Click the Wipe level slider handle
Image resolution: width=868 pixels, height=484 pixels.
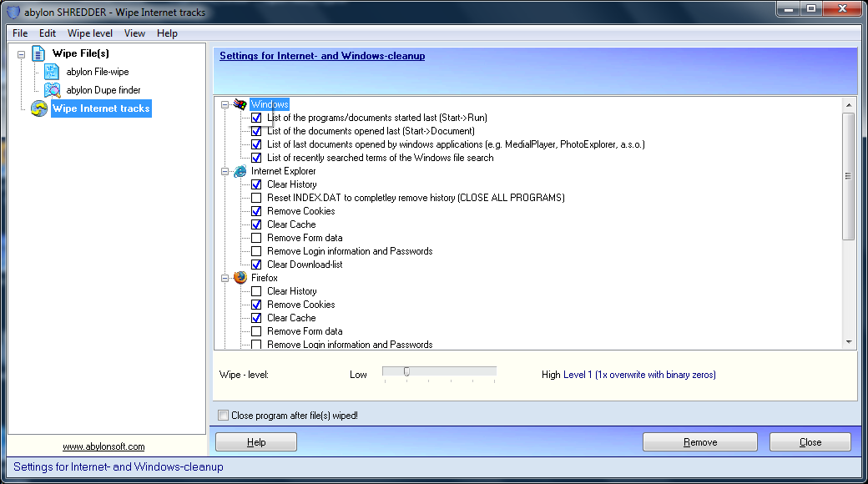coord(407,371)
